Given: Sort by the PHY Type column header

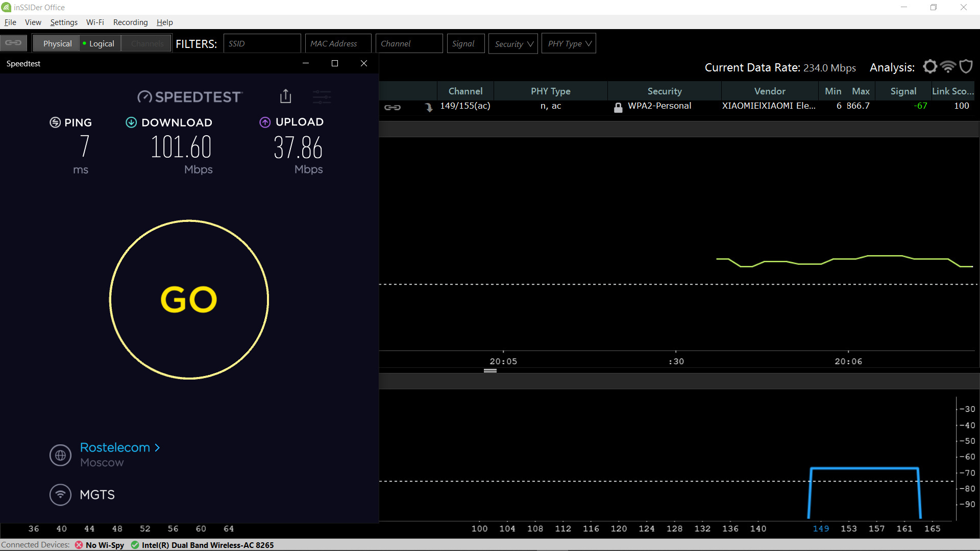Looking at the screenshot, I should (551, 91).
